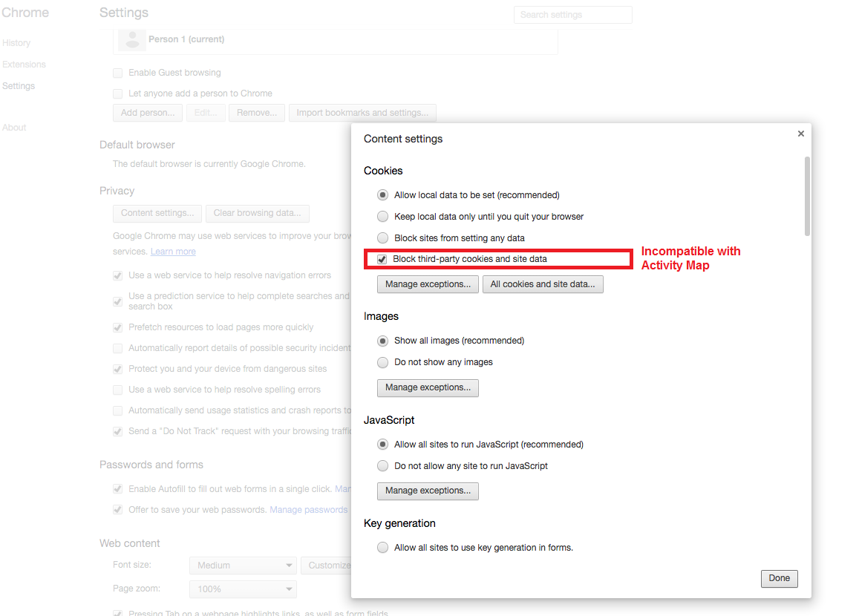Open Manage exceptions under Images
Image resolution: width=859 pixels, height=616 pixels.
428,387
